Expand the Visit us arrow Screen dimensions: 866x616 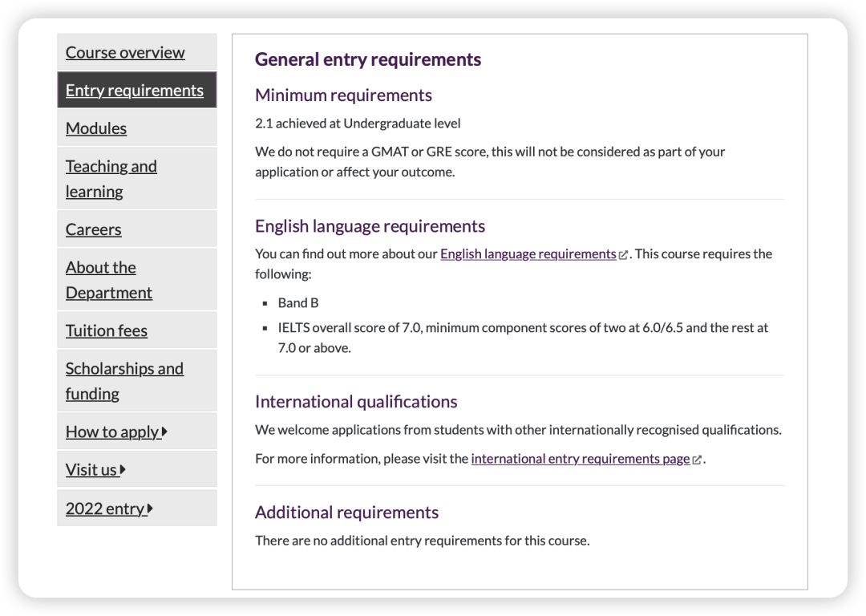(123, 469)
